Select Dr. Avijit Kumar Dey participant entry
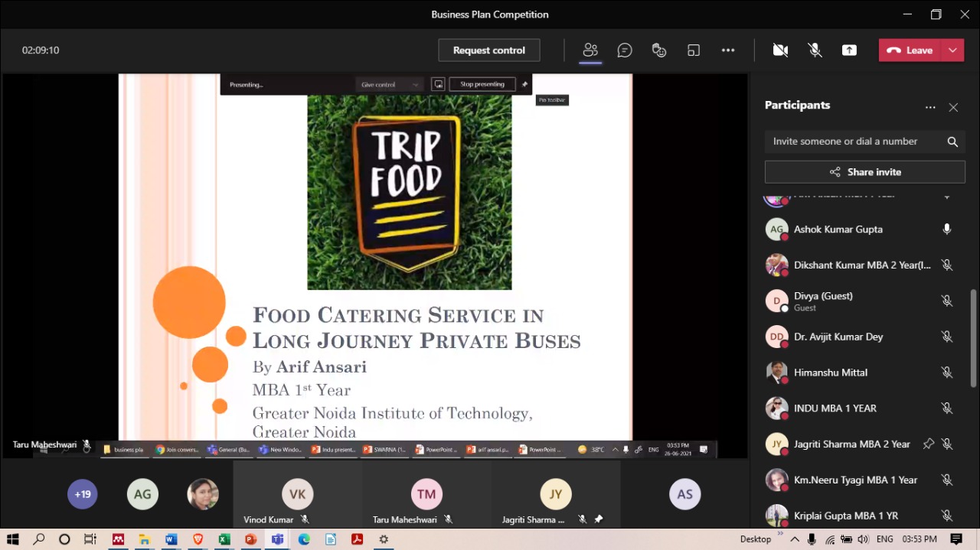980x550 pixels. point(838,337)
